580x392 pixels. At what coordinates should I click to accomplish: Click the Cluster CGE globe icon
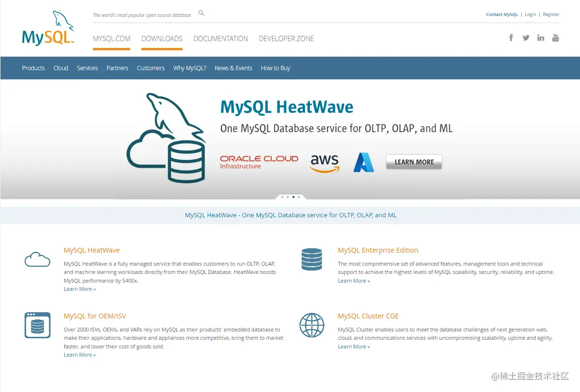[x=312, y=325]
